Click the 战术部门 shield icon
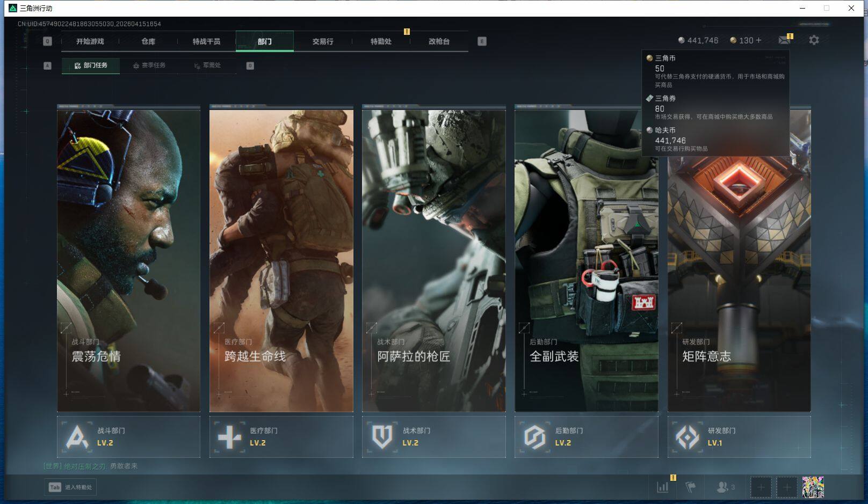The image size is (868, 504). coord(382,437)
